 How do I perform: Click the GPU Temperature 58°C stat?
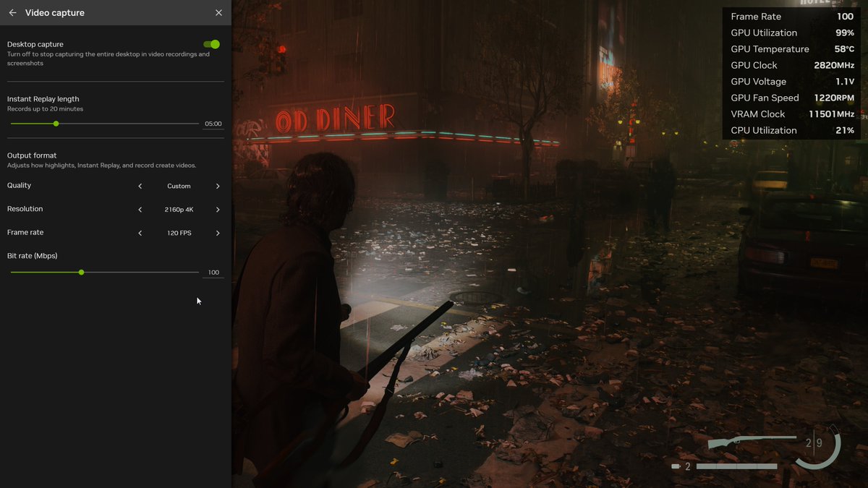[x=792, y=49]
